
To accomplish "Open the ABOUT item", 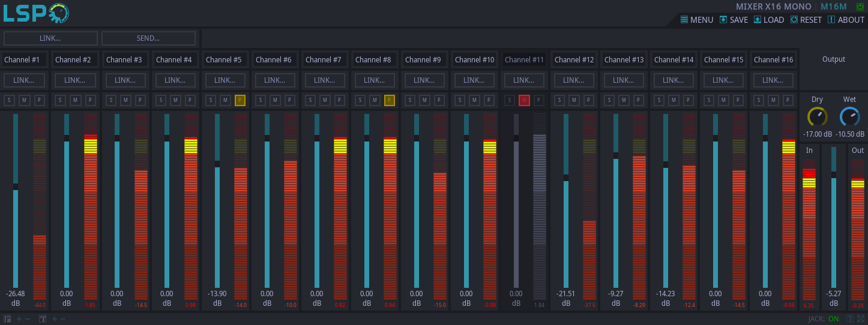I will (x=846, y=20).
